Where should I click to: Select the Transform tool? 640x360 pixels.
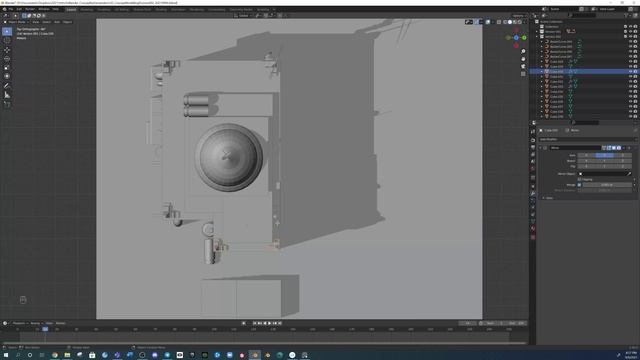[7, 76]
